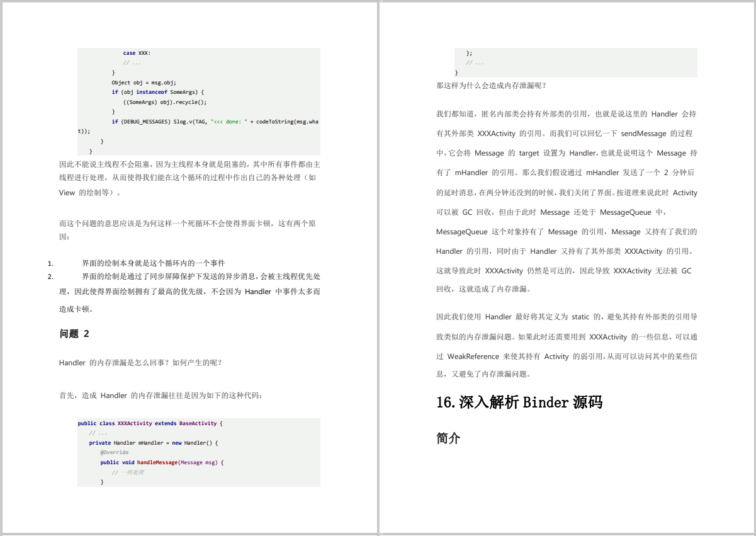Viewport: 756px width, 536px height.
Task: Click the line "首先，造成 Handler 的内存泄漏往往是因为"
Action: pos(161,396)
